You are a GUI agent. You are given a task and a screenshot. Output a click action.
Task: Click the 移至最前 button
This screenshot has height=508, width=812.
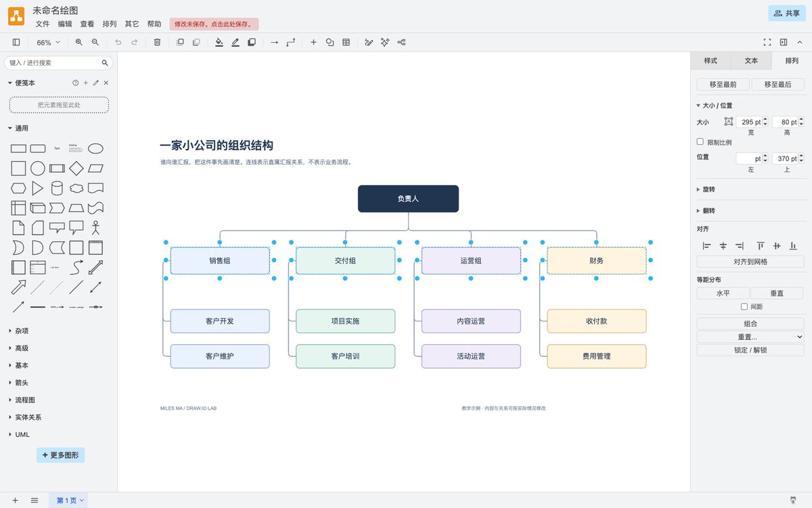723,85
